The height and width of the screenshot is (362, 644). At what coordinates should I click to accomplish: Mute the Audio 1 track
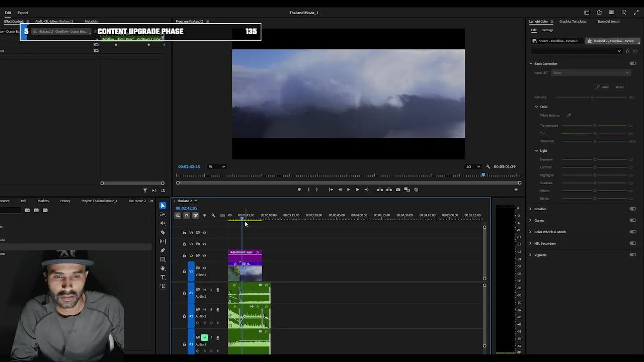click(204, 290)
